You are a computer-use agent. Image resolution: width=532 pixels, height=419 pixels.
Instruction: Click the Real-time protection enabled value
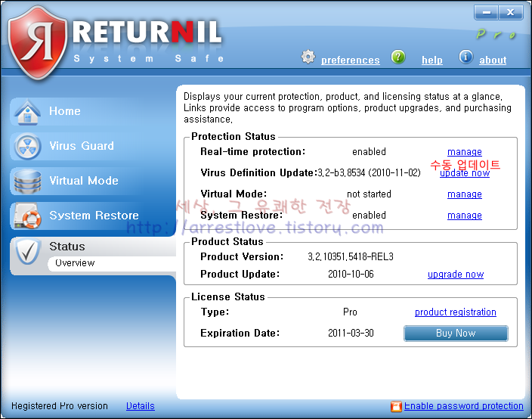pos(369,152)
